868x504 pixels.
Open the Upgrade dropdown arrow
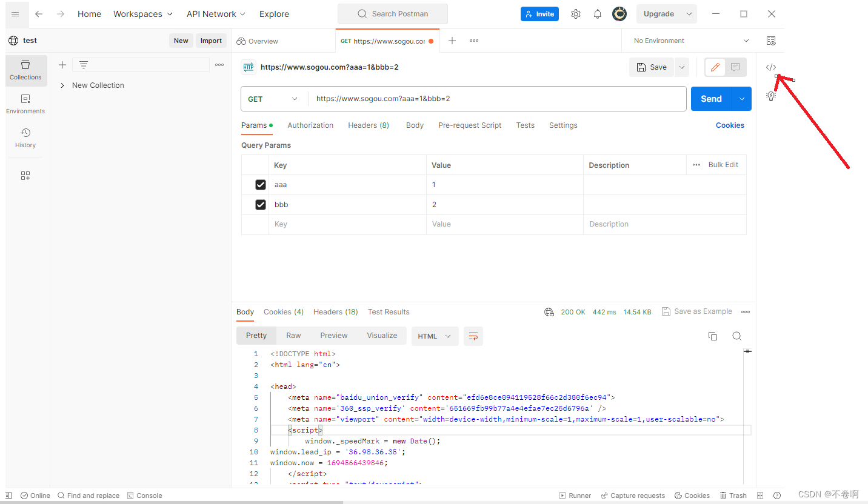689,14
